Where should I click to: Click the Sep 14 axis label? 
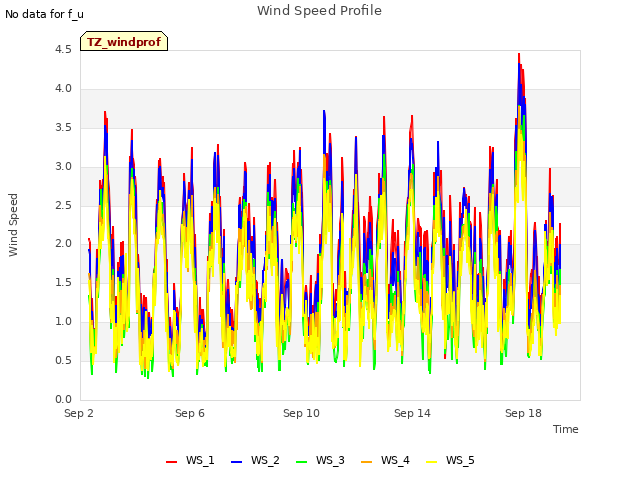(412, 413)
